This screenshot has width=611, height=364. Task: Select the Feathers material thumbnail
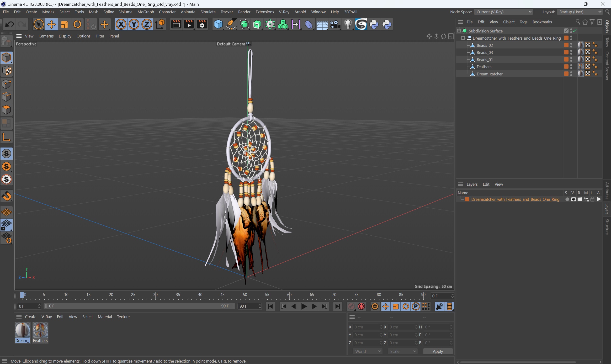[41, 332]
